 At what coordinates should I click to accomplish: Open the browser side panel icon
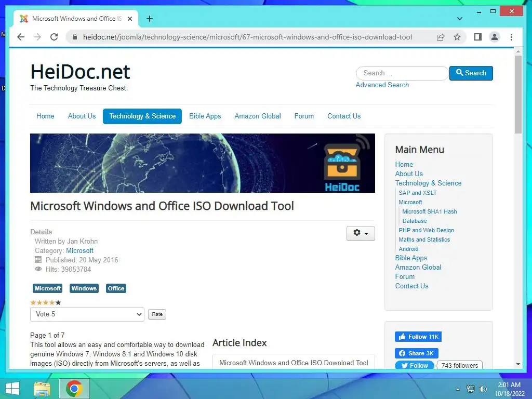point(478,37)
